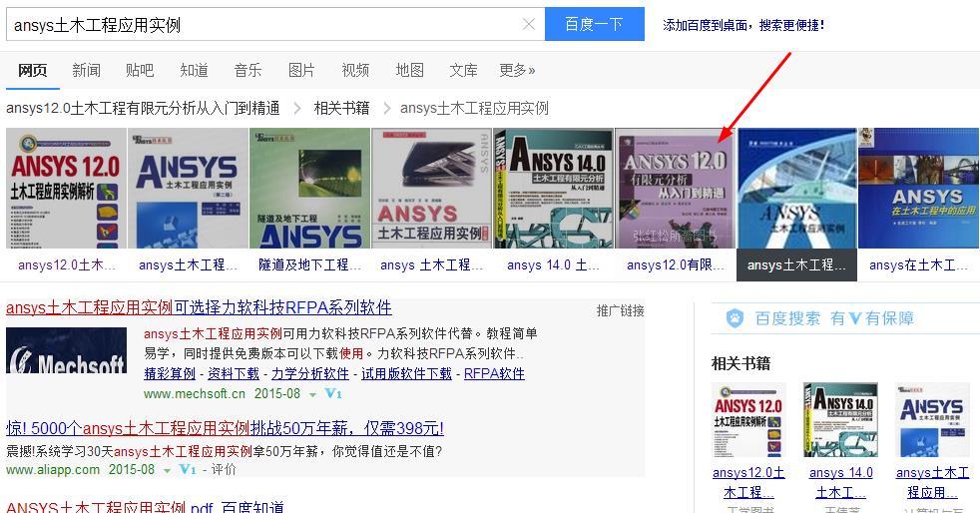Click breadcrumb ansys12.0土木工程有限元分析从入门到精通

tap(143, 108)
